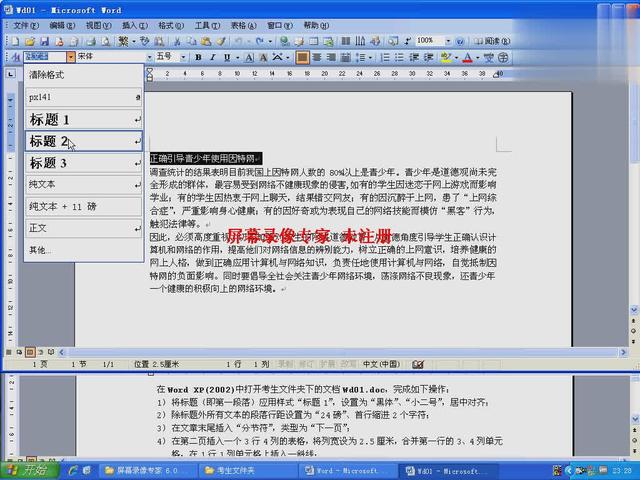Screen dimensions: 640x480
Task: Click the style name input box
Action: pos(45,57)
